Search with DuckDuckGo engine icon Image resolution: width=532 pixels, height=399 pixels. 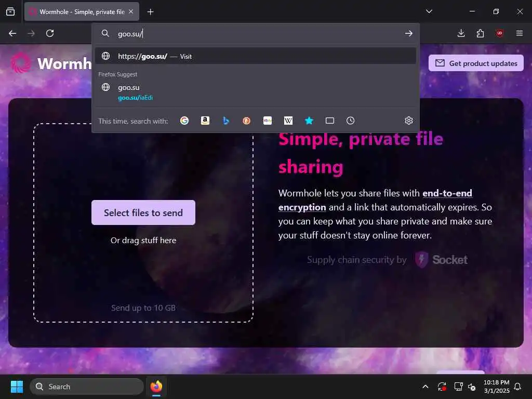pos(246,121)
